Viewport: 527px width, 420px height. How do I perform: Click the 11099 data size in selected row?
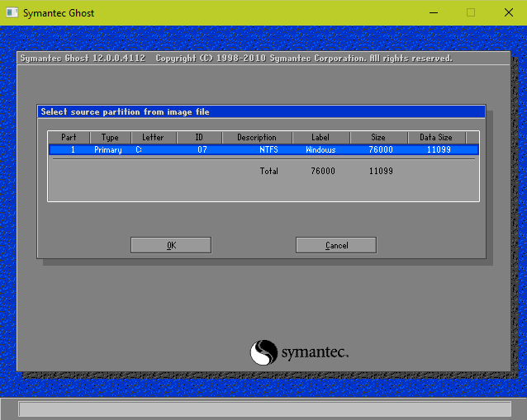click(x=439, y=149)
